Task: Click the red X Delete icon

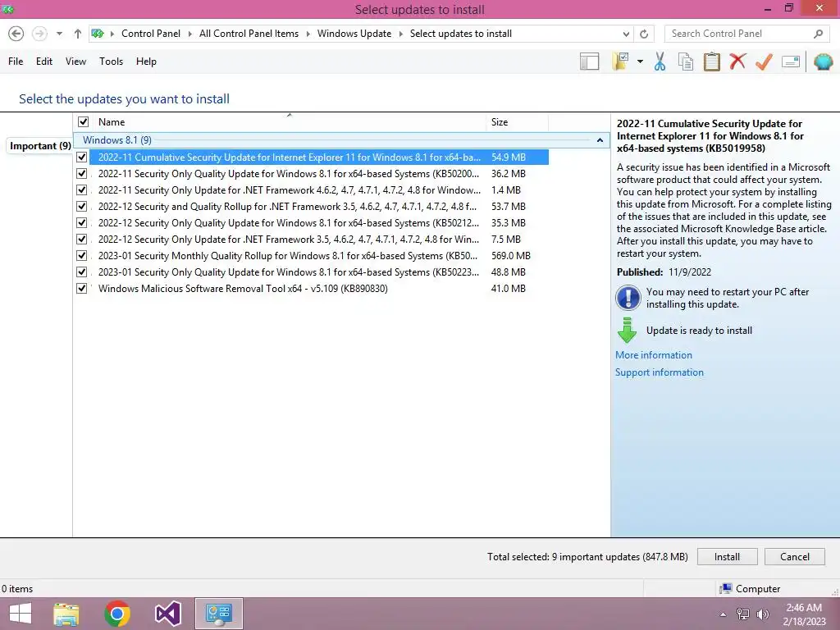Action: click(737, 61)
